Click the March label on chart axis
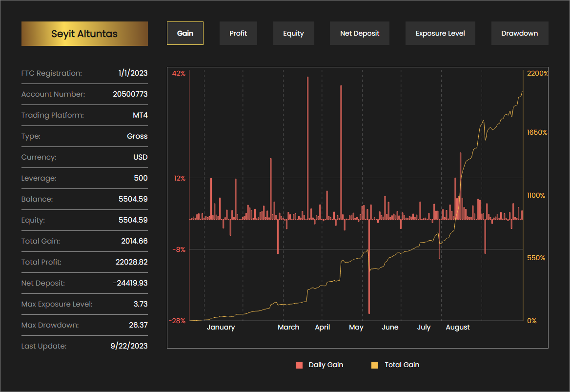This screenshot has height=392, width=570. (x=288, y=327)
